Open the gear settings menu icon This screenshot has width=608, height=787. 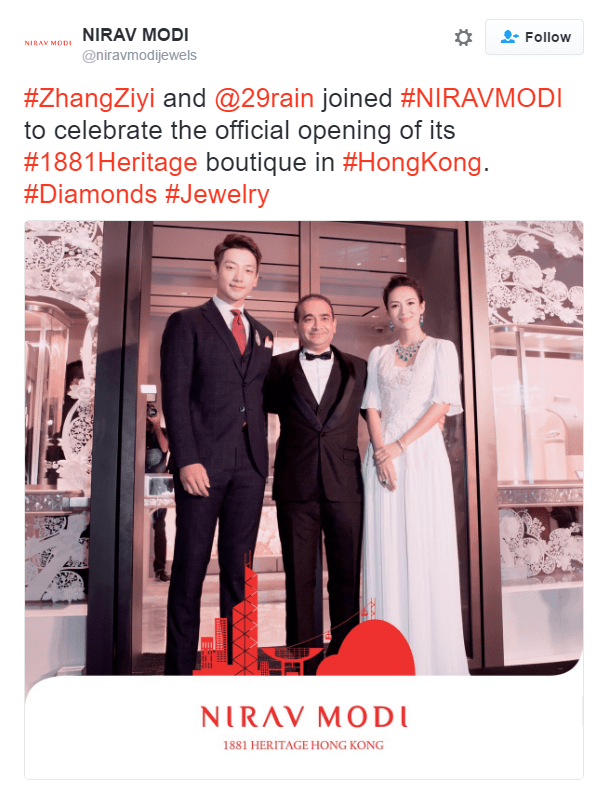[463, 37]
